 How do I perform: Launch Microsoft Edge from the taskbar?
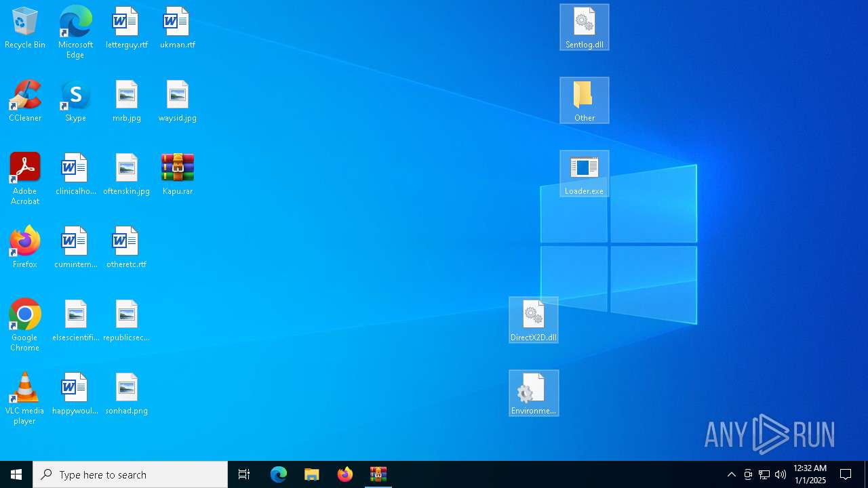click(279, 474)
